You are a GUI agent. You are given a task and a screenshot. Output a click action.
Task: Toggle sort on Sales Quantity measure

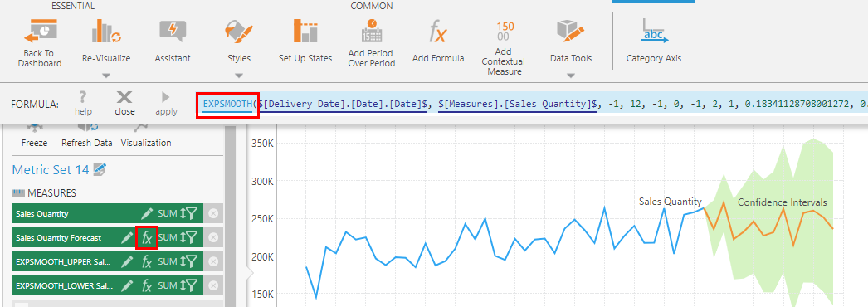point(183,213)
